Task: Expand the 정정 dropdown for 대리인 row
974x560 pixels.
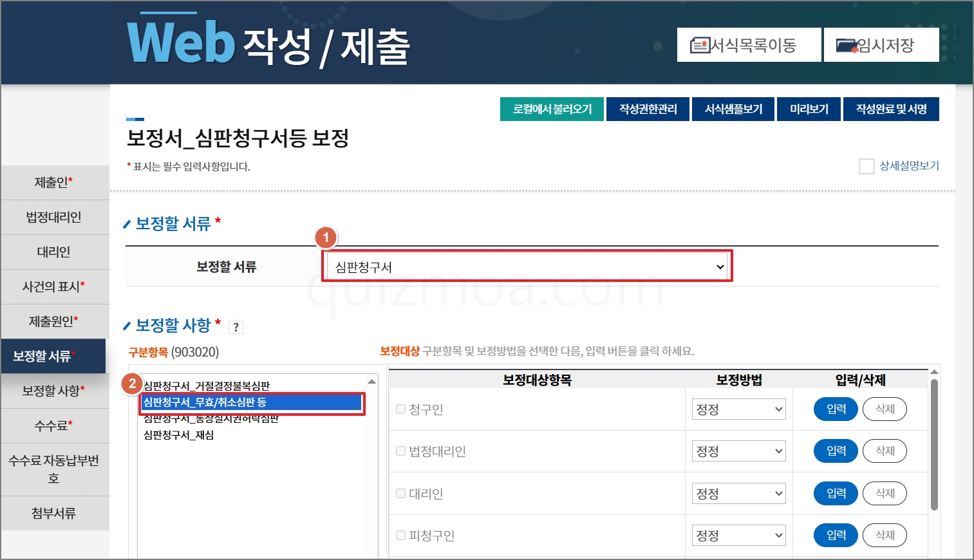Action: pos(739,494)
